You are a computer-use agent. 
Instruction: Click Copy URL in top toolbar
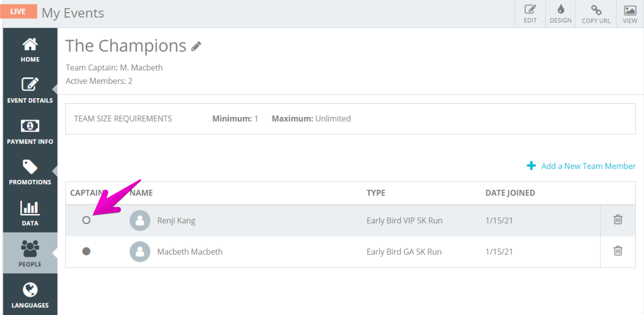point(596,14)
